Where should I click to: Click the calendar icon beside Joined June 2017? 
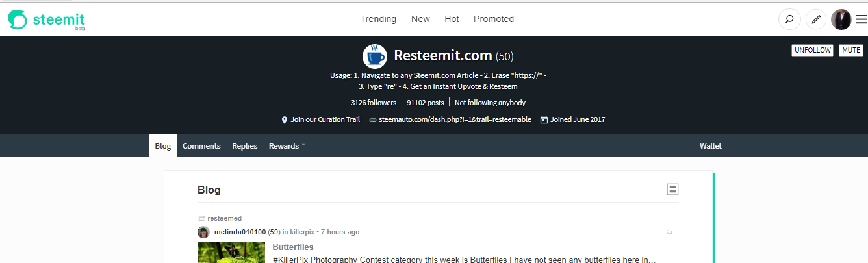(x=544, y=120)
